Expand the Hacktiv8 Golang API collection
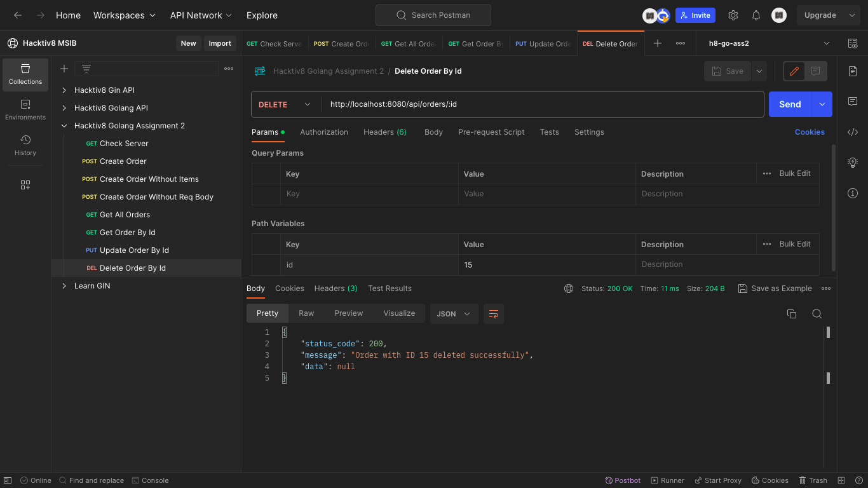This screenshot has height=488, width=868. coord(64,108)
